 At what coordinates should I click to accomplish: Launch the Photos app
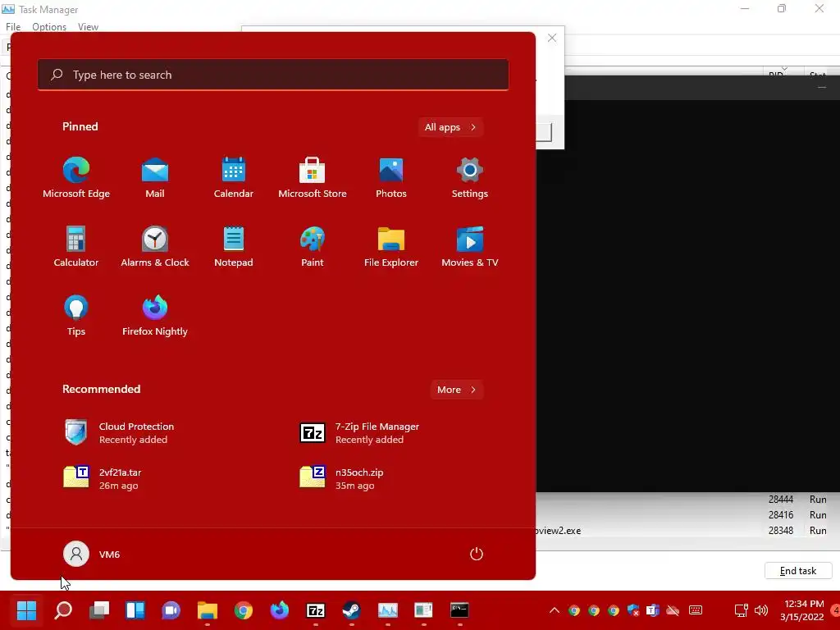tap(391, 178)
